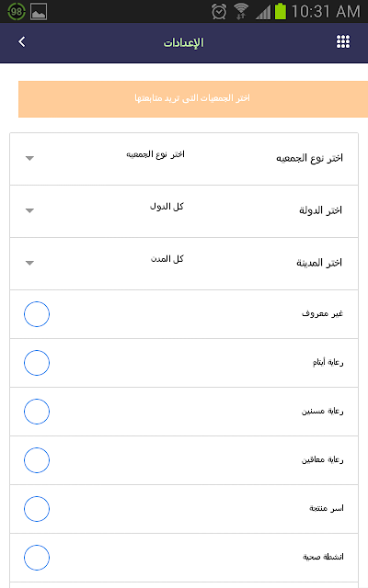Select the انشطة صحية radio option
The width and height of the screenshot is (368, 588).
[37, 558]
